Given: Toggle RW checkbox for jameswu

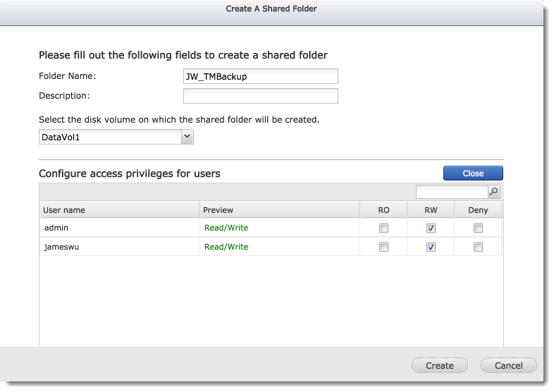Looking at the screenshot, I should (431, 247).
